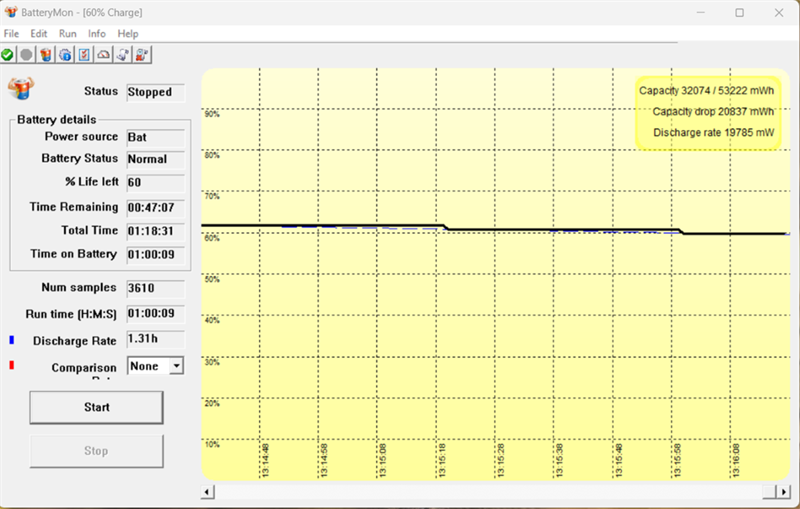Click the speedometer gauge toolbar icon
Image resolution: width=800 pixels, height=509 pixels.
coord(103,54)
